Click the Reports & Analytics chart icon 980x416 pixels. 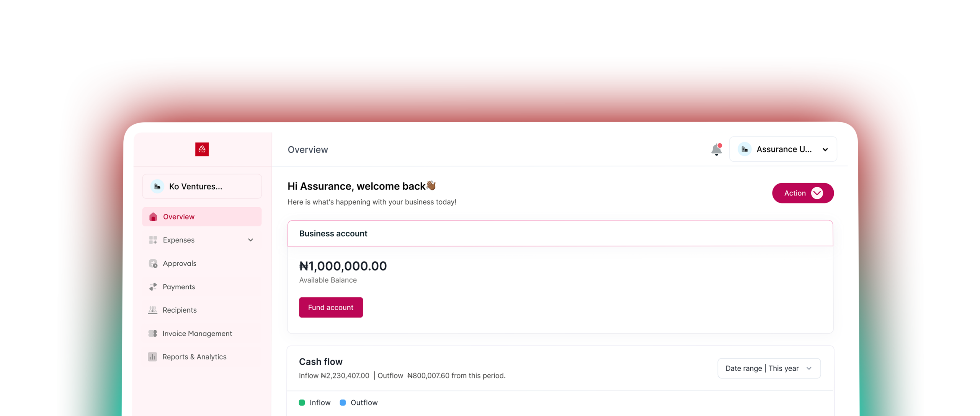[152, 357]
